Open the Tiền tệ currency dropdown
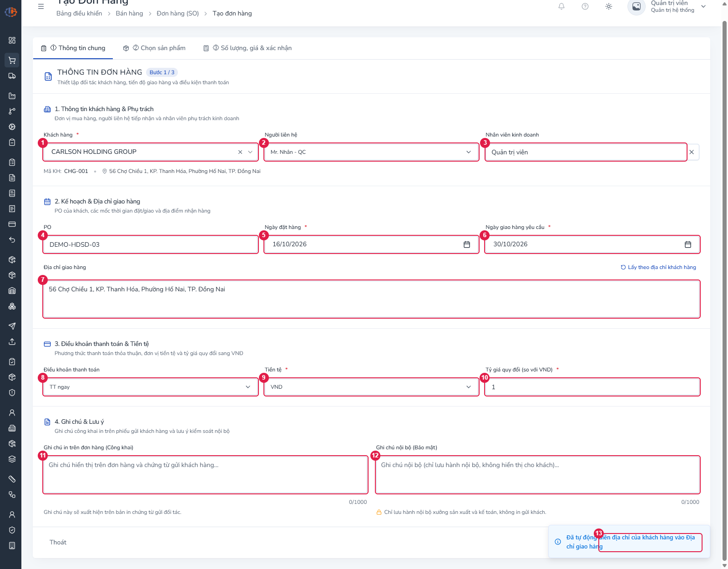This screenshot has height=569, width=728. click(371, 387)
